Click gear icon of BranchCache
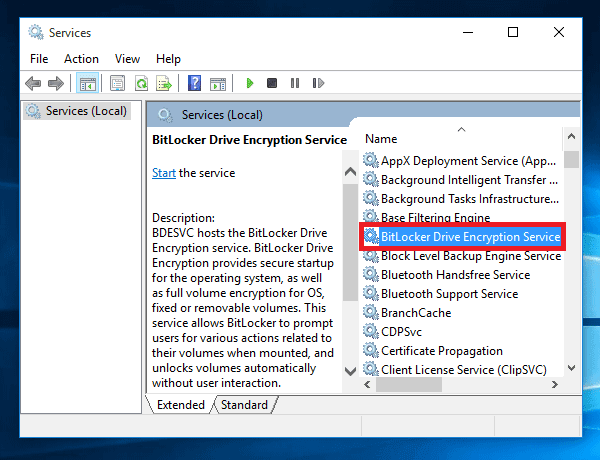 pos(370,312)
